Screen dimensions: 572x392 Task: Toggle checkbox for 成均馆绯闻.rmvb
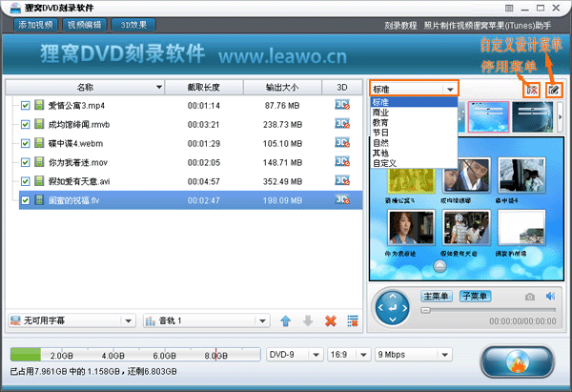[25, 124]
